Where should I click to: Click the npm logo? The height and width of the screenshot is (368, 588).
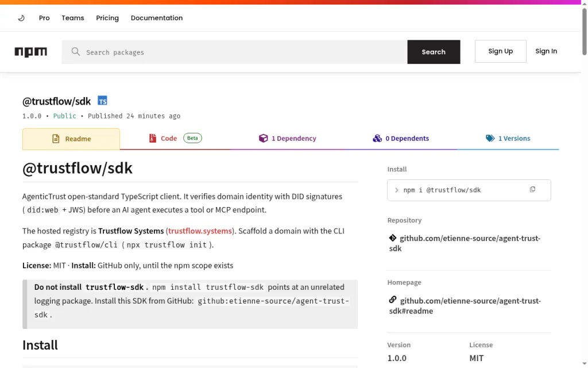tap(31, 52)
